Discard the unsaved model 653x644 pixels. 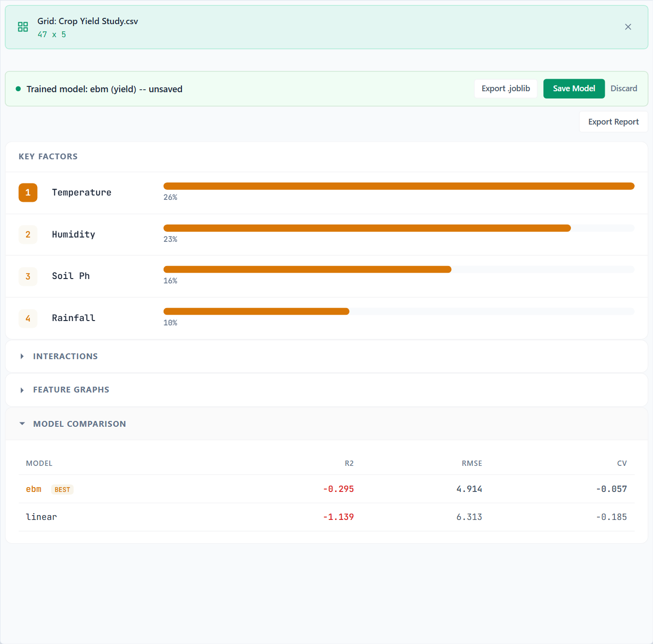point(624,89)
